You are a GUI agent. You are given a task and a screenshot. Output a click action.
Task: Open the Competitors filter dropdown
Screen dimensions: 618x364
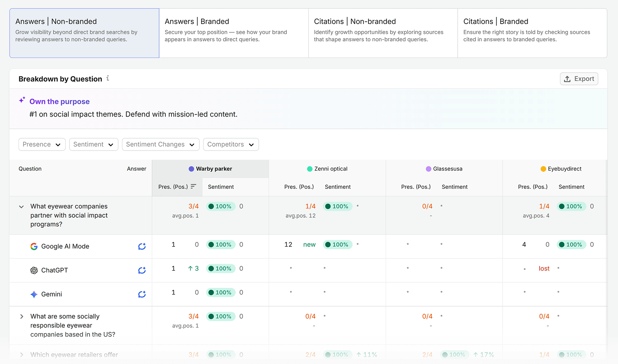point(231,144)
